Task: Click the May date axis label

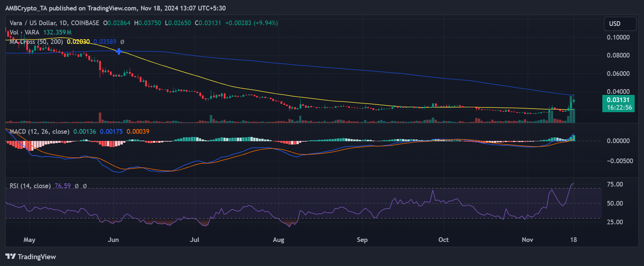Action: pyautogui.click(x=29, y=240)
